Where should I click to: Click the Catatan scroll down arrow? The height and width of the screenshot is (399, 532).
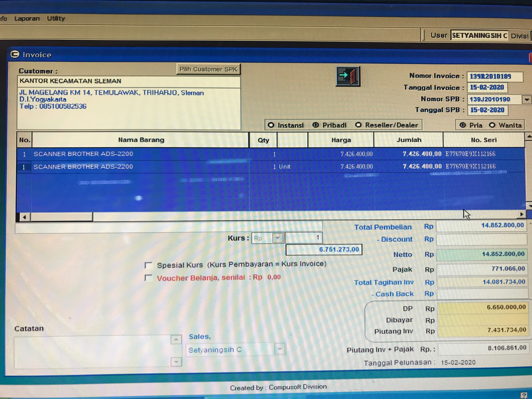pos(176,362)
